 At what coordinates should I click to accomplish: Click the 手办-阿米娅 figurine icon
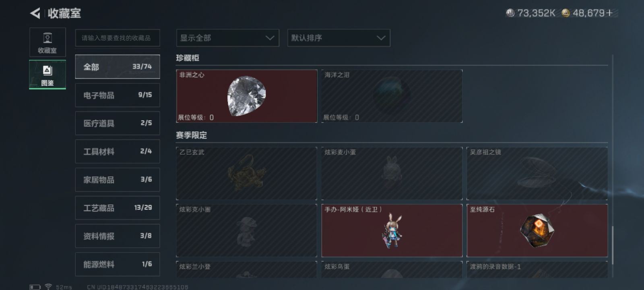click(391, 231)
